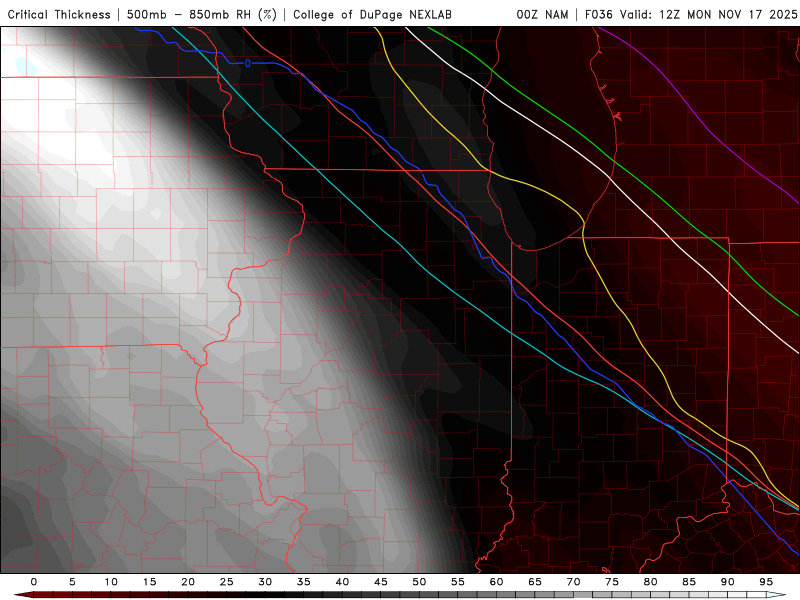Click the "55" value on the color scale
This screenshot has width=800, height=600.
[x=458, y=582]
